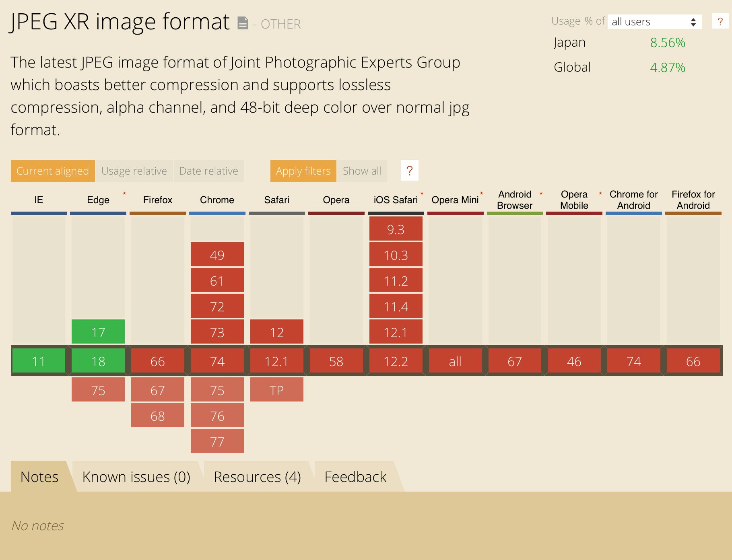Click the iOS Safari 12.2 version cell
This screenshot has width=732, height=560.
[396, 361]
